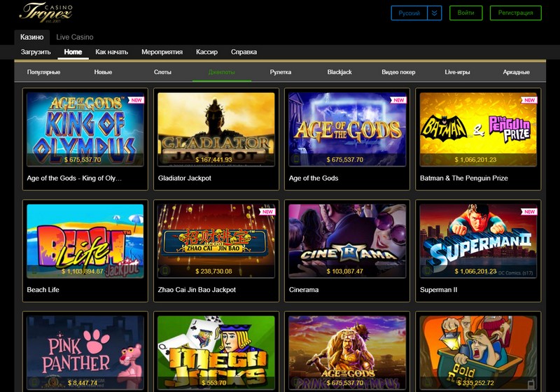Click the NEW badge on King of Olympus
This screenshot has width=560, height=392.
pos(136,100)
